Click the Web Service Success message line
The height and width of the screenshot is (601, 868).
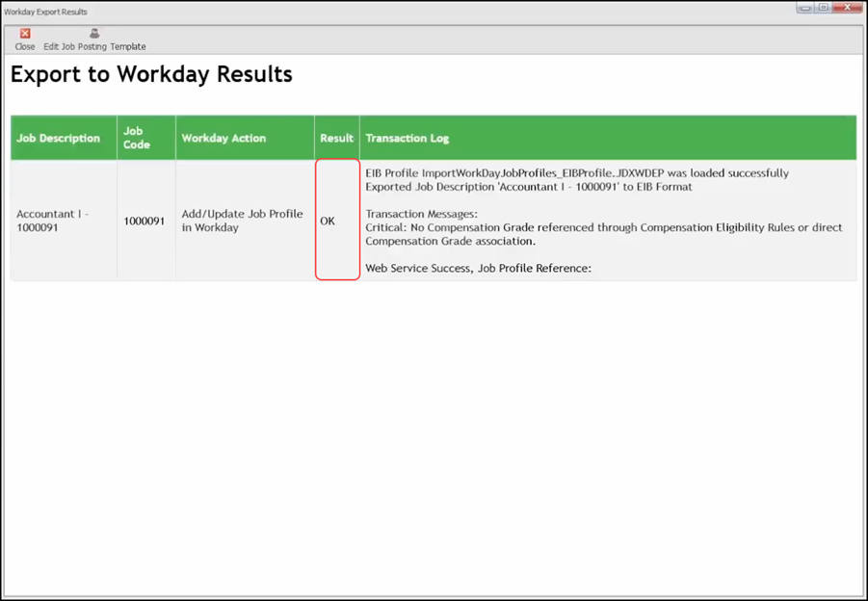pyautogui.click(x=478, y=269)
